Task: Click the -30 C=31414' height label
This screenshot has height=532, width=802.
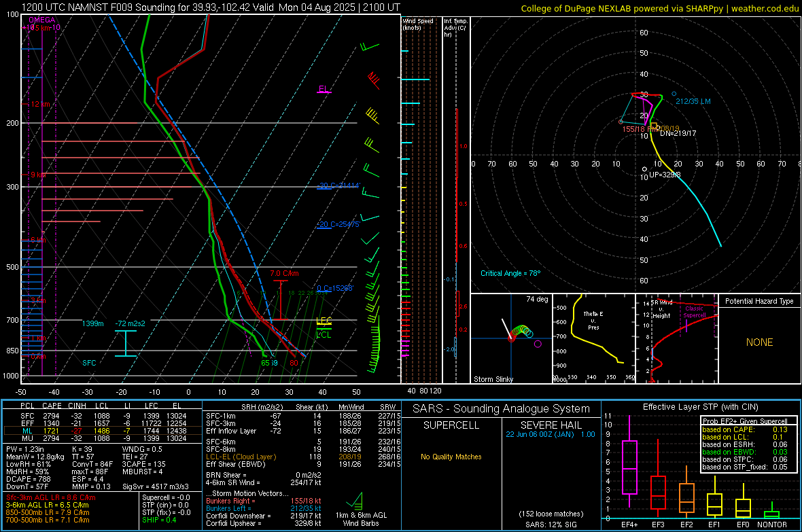Action: click(x=338, y=185)
